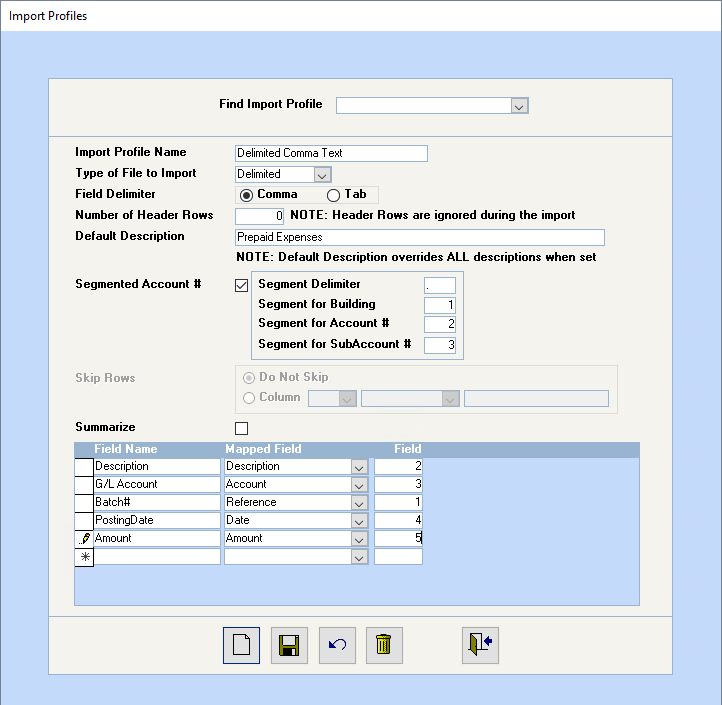Click the 'Field' column header
This screenshot has width=722, height=705.
tap(408, 449)
